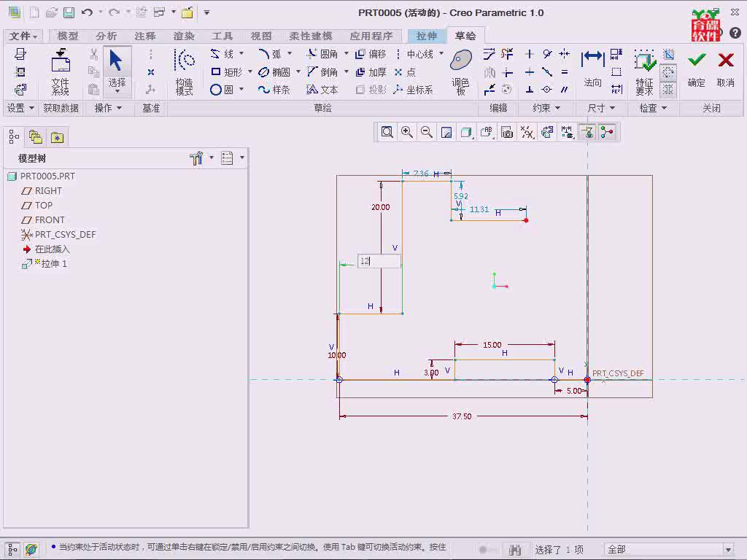Image resolution: width=747 pixels, height=560 pixels.
Task: Click the Zoom In magnifier icon
Action: [407, 132]
